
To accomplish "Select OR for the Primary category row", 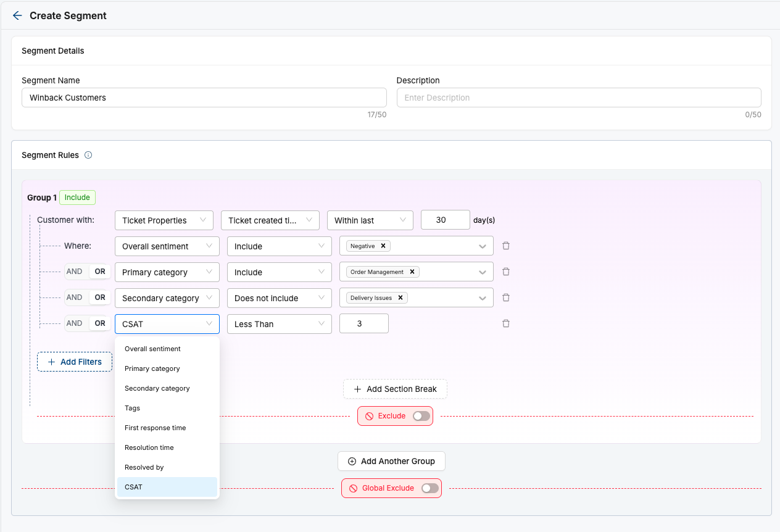I will click(x=100, y=272).
